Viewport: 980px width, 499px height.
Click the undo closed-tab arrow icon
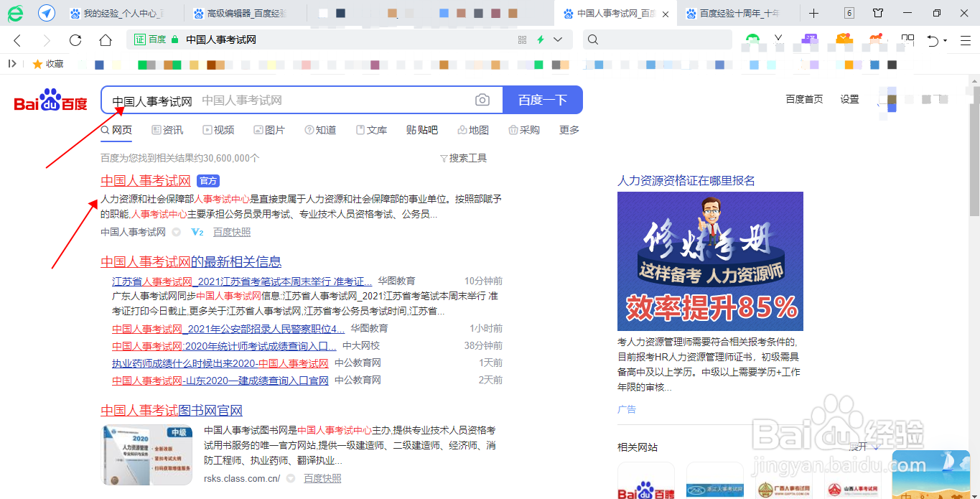pyautogui.click(x=933, y=40)
